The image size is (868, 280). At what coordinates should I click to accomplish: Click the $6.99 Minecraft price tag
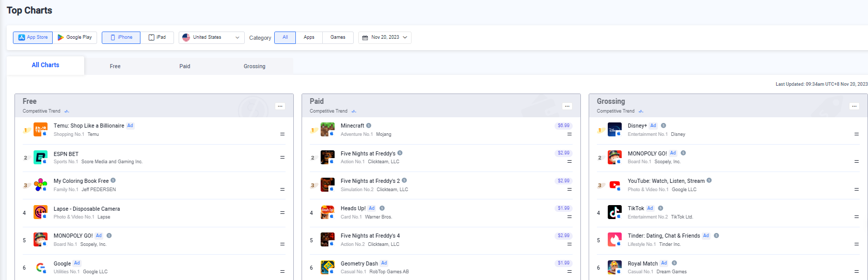pyautogui.click(x=563, y=126)
